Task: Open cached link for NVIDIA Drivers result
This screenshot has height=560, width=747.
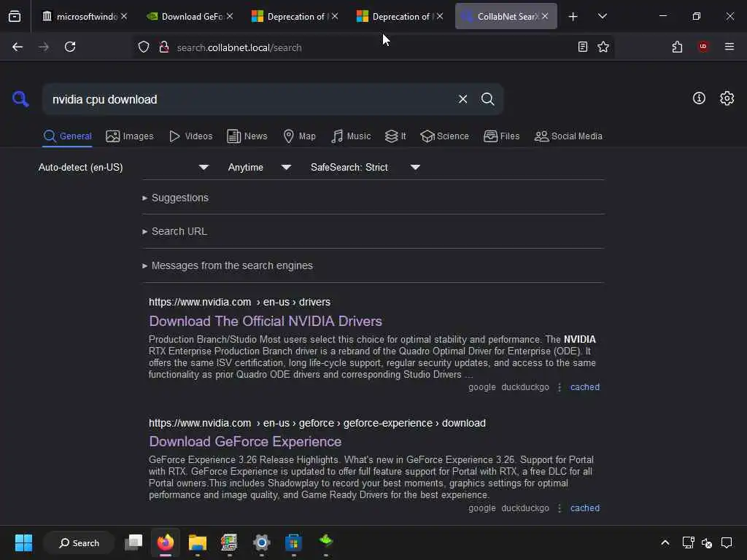Action: tap(584, 387)
